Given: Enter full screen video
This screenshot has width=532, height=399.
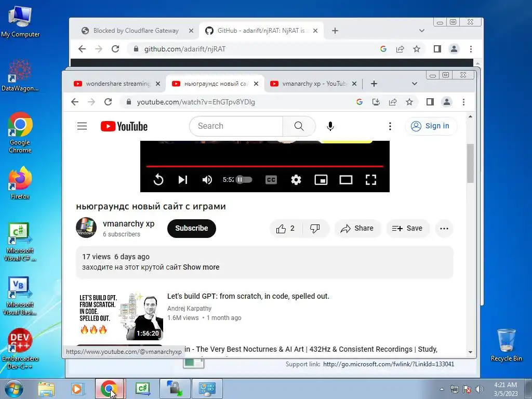Looking at the screenshot, I should point(371,179).
